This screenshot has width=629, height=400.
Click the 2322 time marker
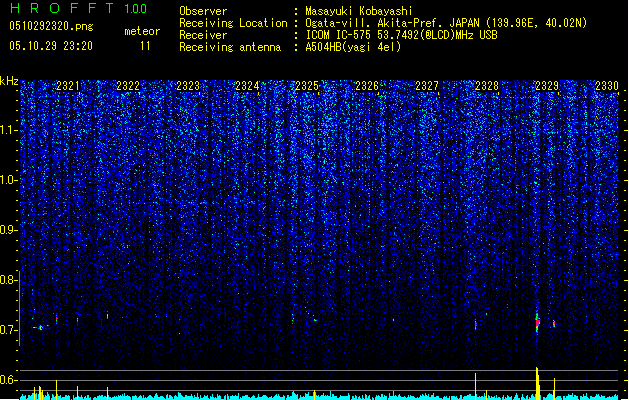128,86
